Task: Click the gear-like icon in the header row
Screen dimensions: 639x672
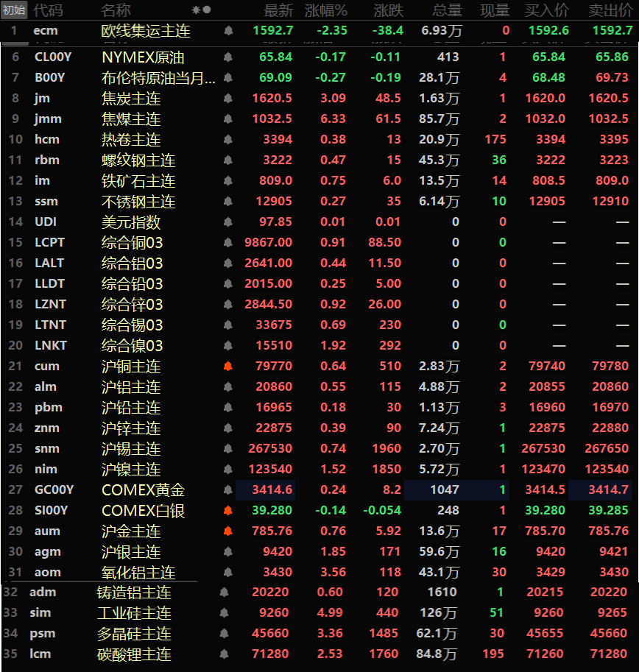Action: click(196, 10)
